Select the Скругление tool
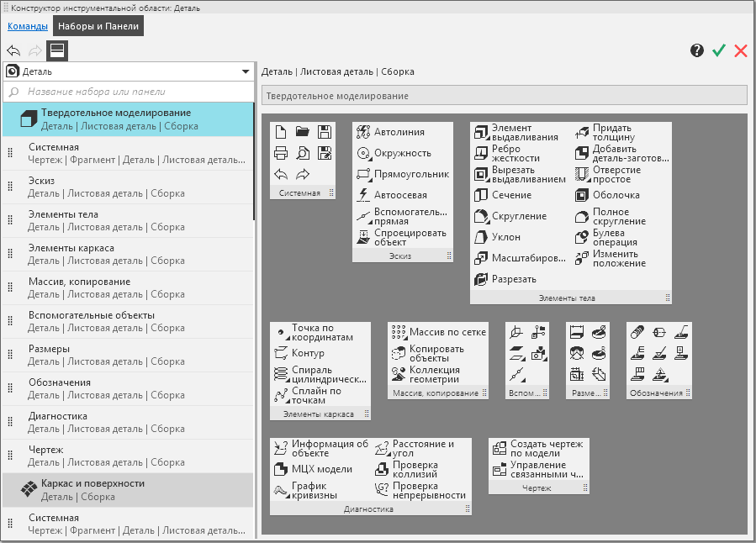 pos(481,216)
